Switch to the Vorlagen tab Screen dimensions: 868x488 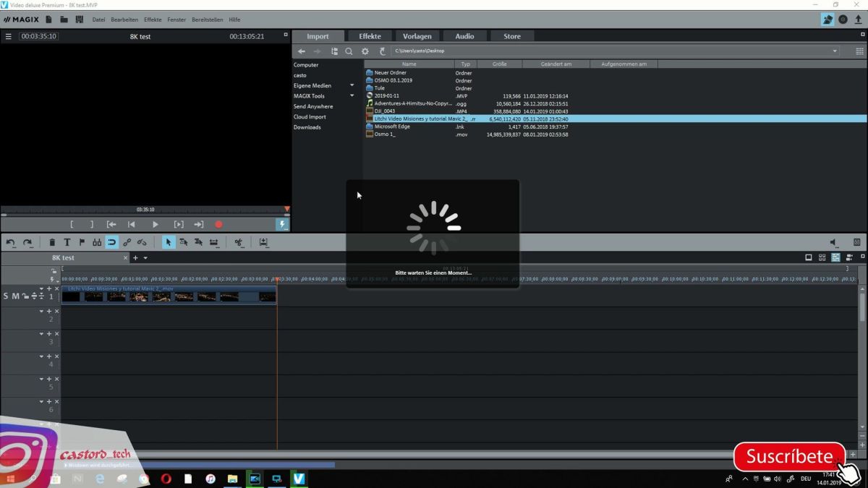pos(417,36)
